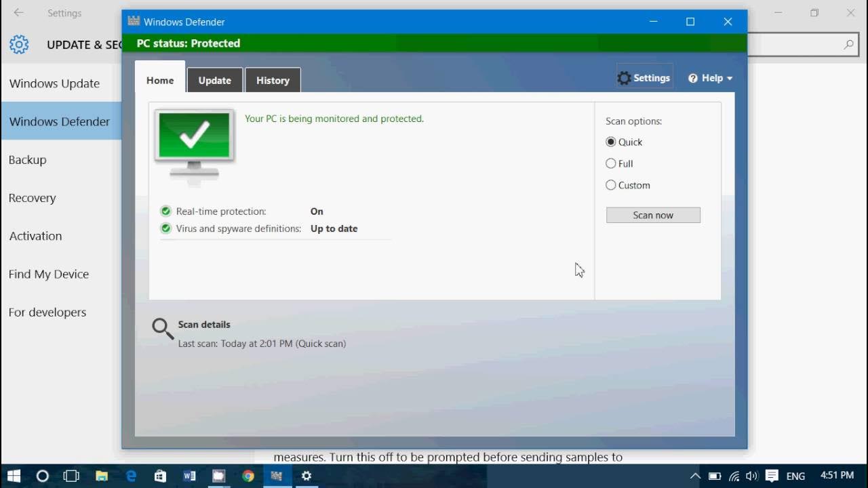Maximize the Windows Defender window
This screenshot has width=868, height=488.
click(690, 22)
